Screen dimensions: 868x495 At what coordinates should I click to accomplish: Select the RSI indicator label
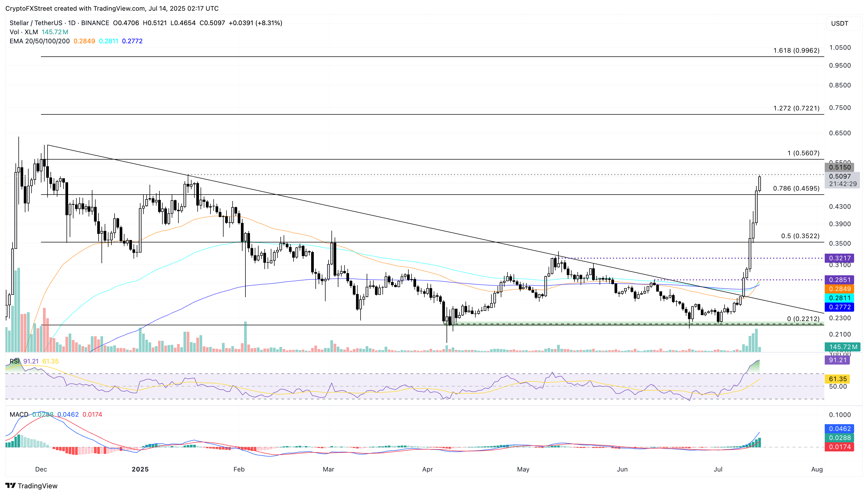[x=14, y=361]
